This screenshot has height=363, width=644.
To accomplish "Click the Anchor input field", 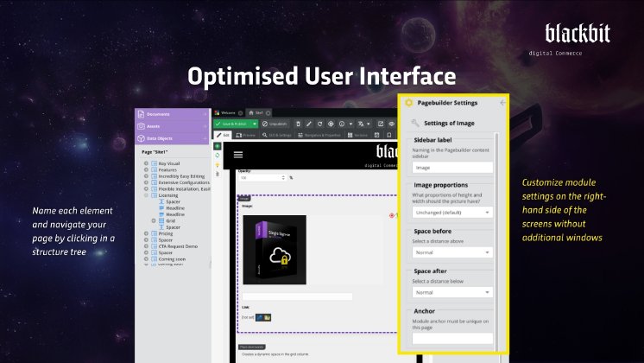I will (452, 338).
